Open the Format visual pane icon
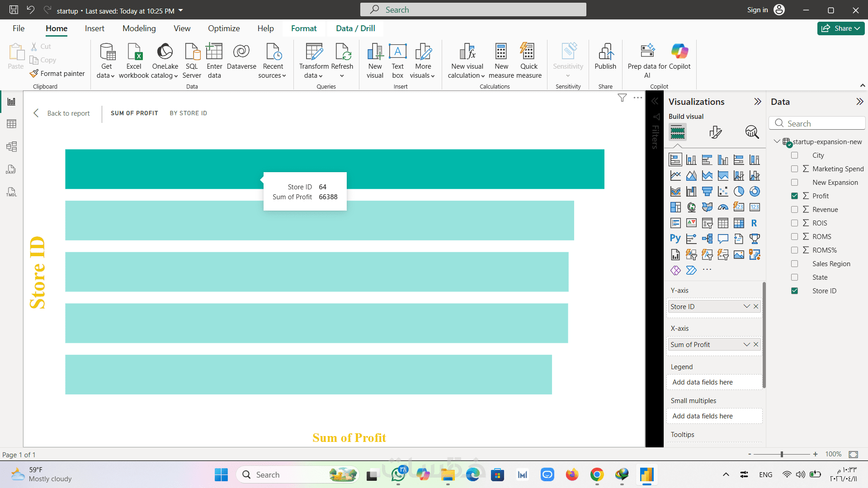 point(715,132)
